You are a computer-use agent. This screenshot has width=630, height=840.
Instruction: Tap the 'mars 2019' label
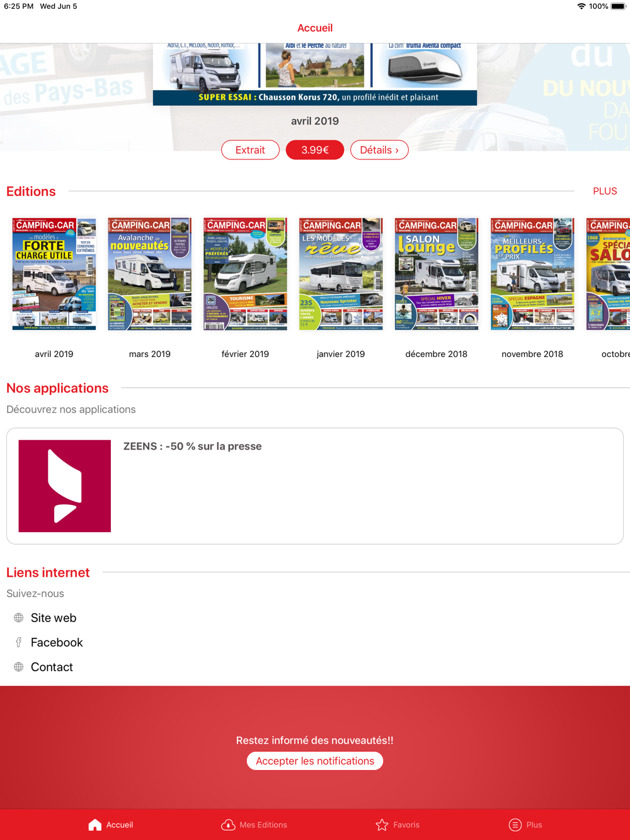point(150,354)
